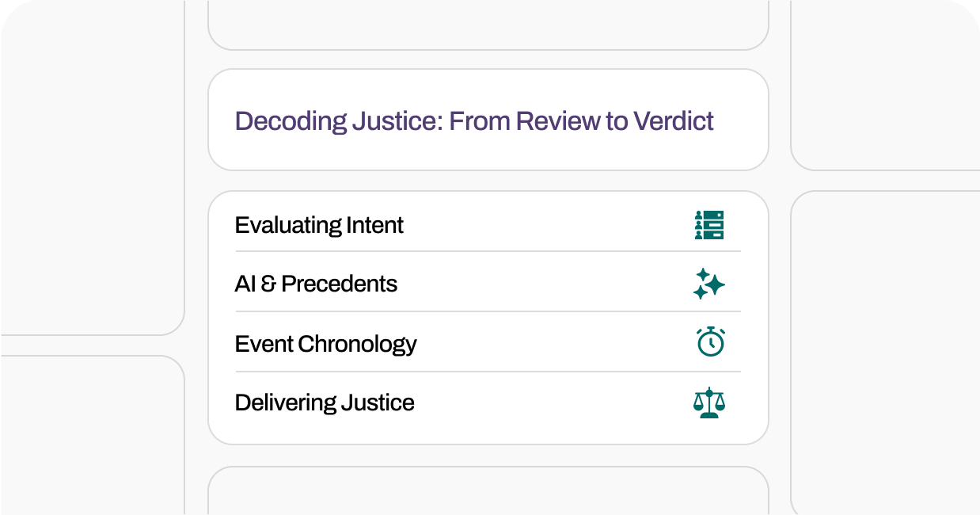This screenshot has width=980, height=515.
Task: Click the sparkles icon for AI & Precedents
Action: coord(709,284)
